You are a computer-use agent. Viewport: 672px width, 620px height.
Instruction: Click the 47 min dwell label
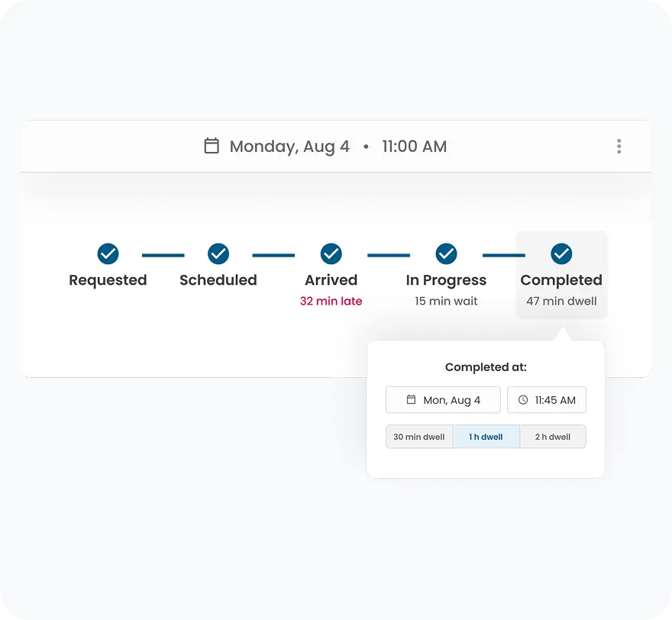[562, 301]
